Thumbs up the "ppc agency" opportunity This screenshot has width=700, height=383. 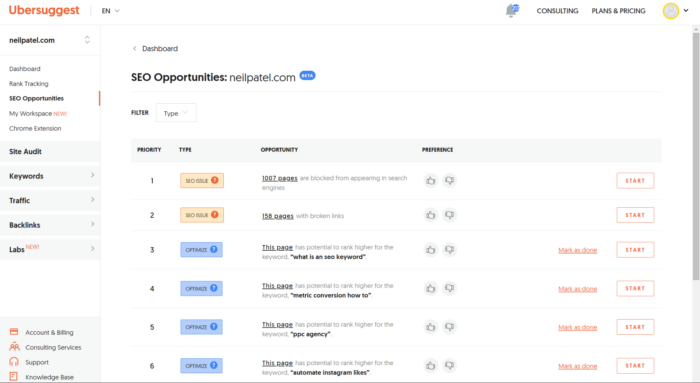pos(430,327)
